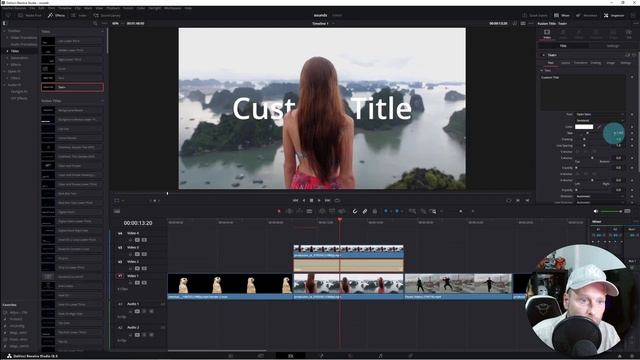640x360 pixels.
Task: Open the Semibold font style dropdown
Action: coord(600,120)
